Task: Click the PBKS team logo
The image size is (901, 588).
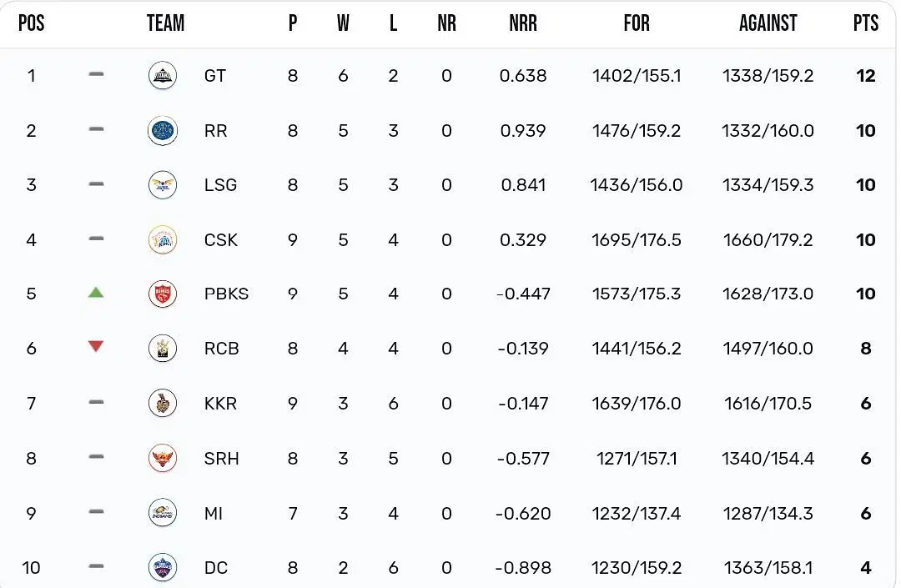Action: tap(163, 294)
